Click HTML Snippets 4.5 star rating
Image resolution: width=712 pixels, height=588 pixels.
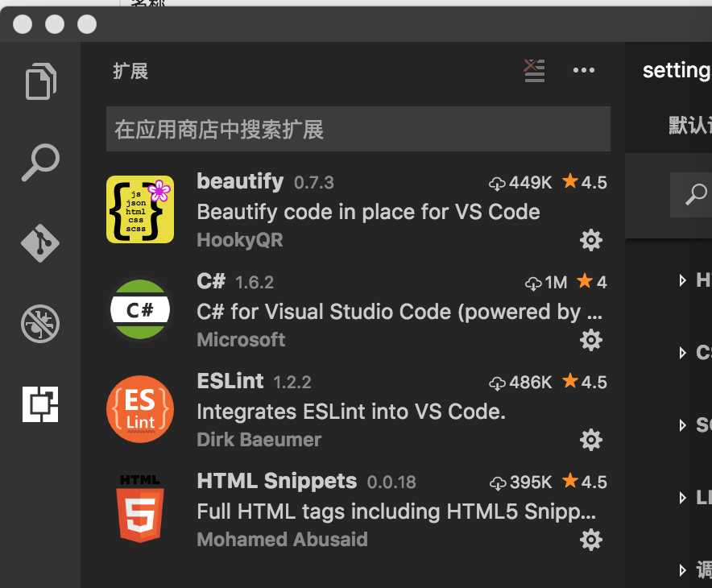coord(585,482)
